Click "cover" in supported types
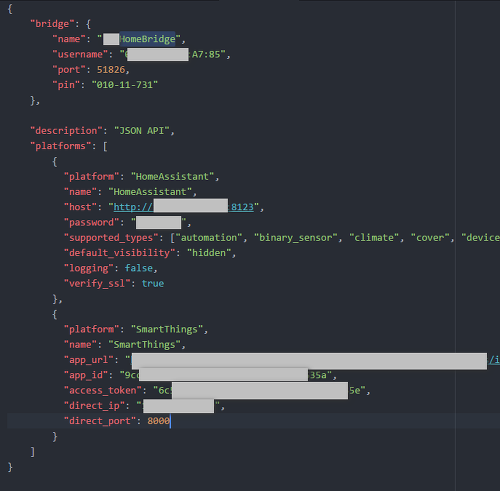The image size is (500, 491). 430,238
